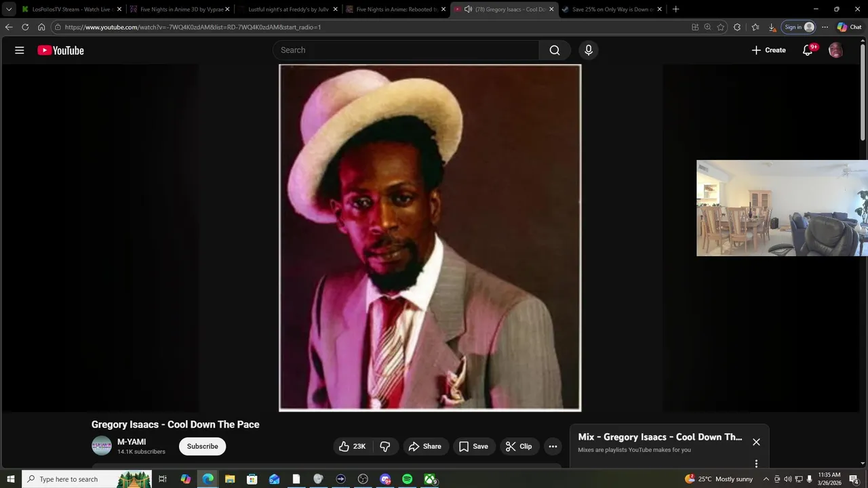Open the Favorites list icon
868x488 pixels.
(755, 27)
